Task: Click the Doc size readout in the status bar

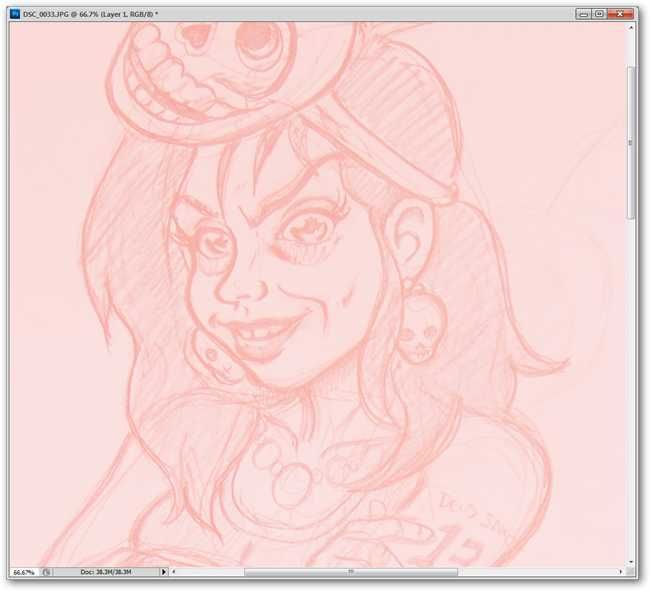Action: point(106,572)
